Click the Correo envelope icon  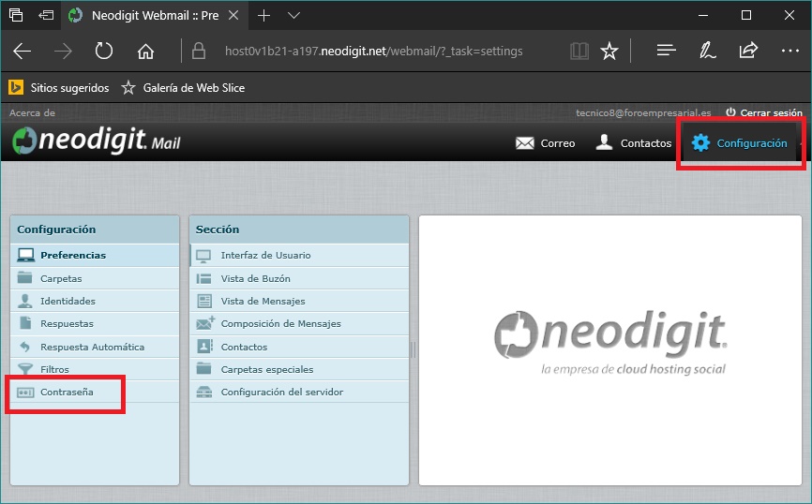tap(524, 142)
